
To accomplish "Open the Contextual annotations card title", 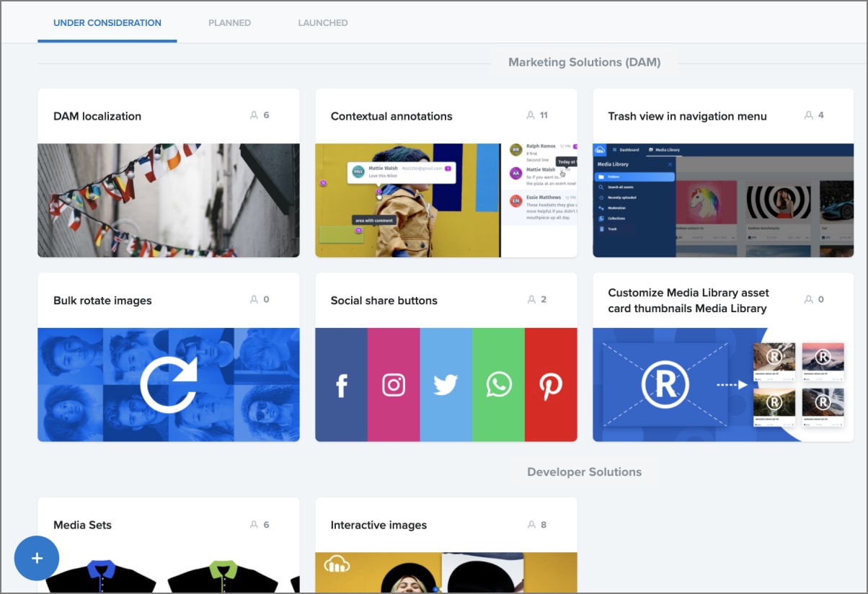I will (391, 116).
